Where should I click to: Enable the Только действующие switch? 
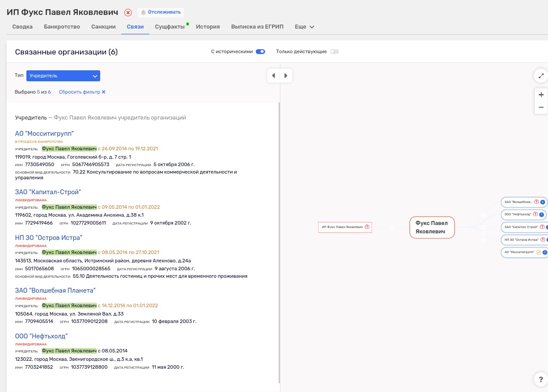[x=334, y=51]
